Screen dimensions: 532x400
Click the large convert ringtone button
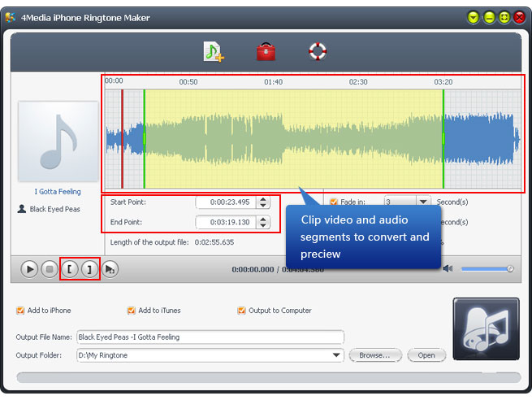(x=485, y=329)
